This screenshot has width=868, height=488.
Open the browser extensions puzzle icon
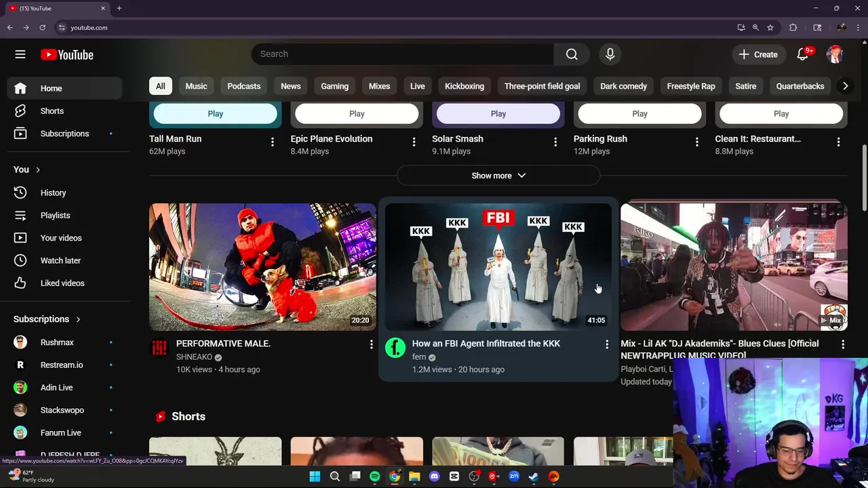coord(793,28)
